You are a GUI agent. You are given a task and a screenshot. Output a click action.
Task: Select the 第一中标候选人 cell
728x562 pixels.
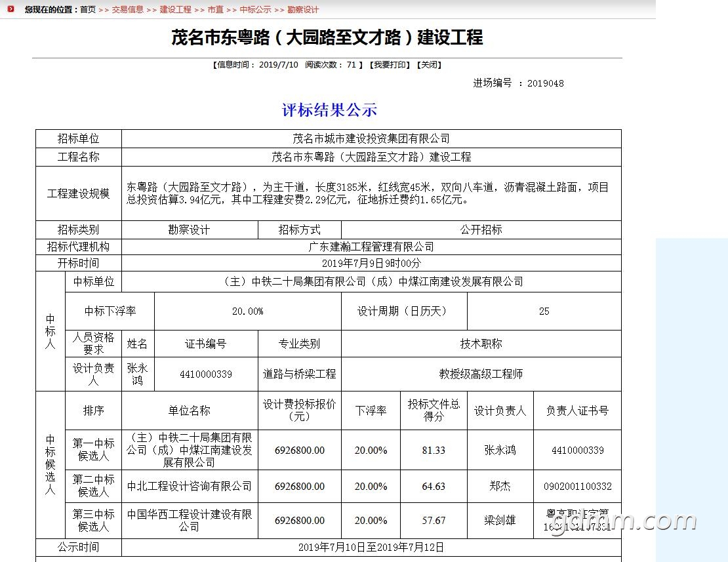pos(93,450)
